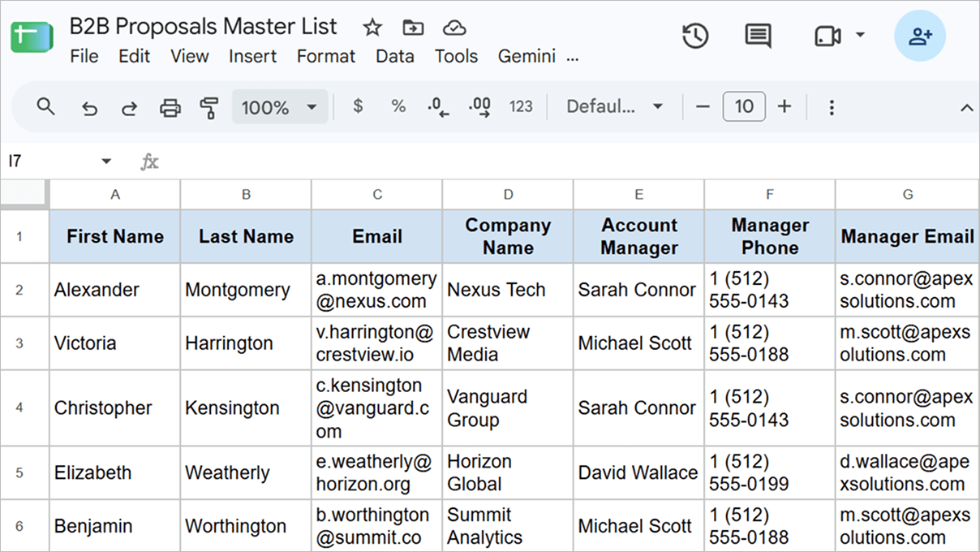Select the cell containing Alexander
This screenshot has width=980, height=552.
pos(115,290)
